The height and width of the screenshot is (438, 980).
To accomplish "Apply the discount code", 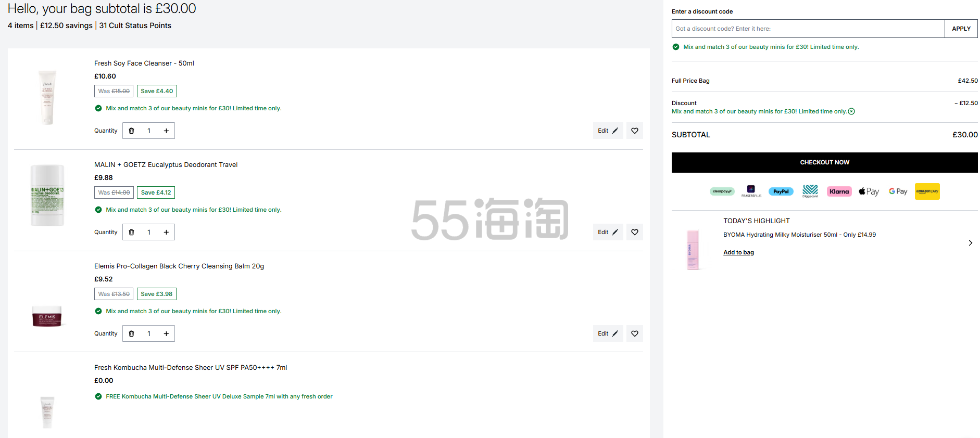I will [x=961, y=29].
